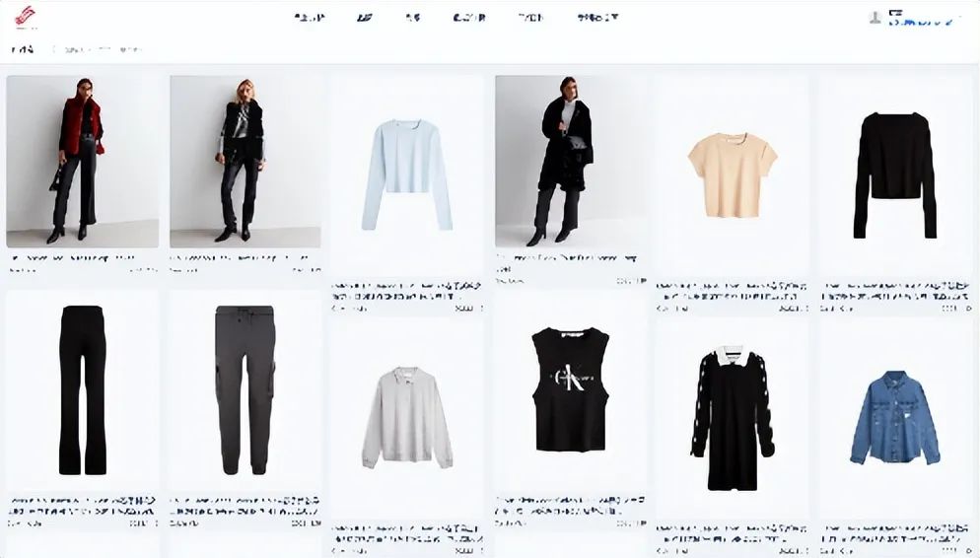The height and width of the screenshot is (558, 980).
Task: Click the red logo in the header
Action: (x=26, y=17)
